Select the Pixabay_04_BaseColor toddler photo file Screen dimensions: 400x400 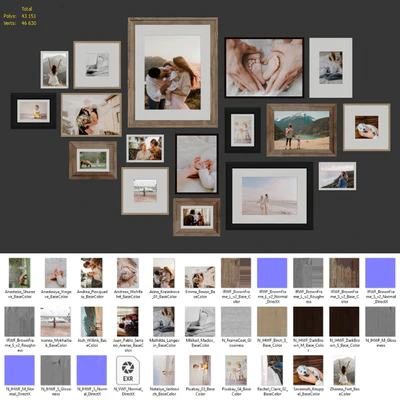pos(236,370)
